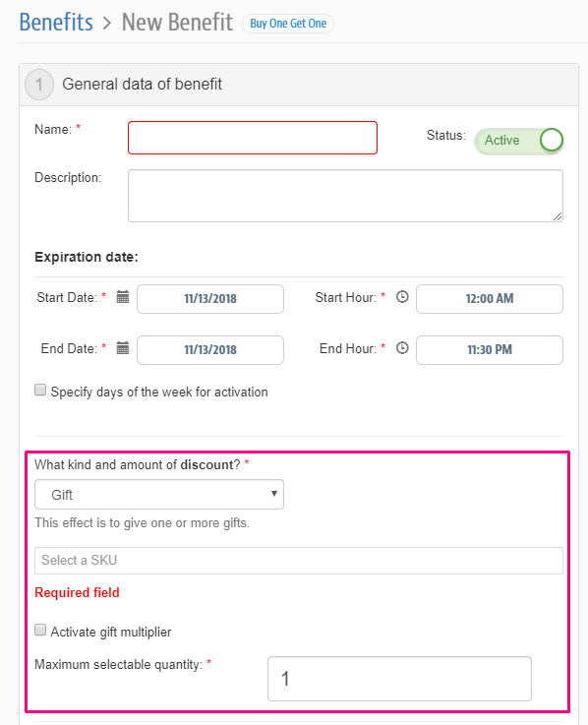This screenshot has height=725, width=588.
Task: Enable Specify days of the week checkbox
Action: tap(40, 390)
